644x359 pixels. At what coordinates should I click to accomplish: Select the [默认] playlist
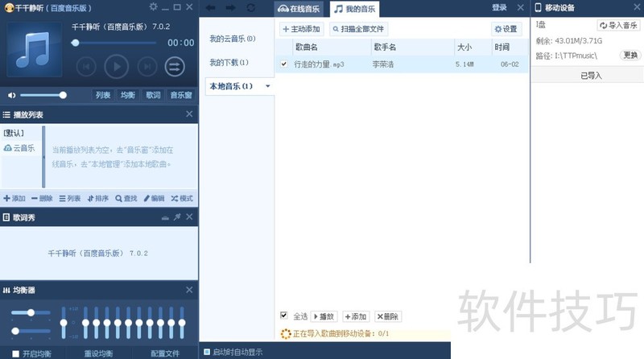(14, 133)
